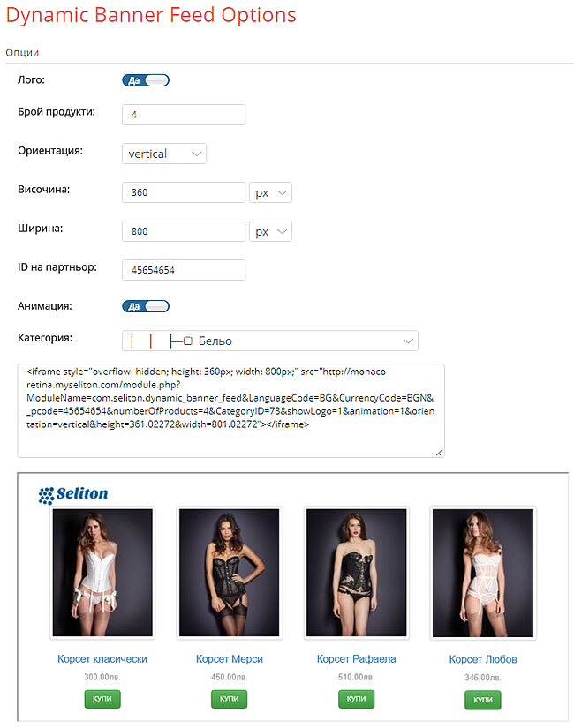Image resolution: width=574 pixels, height=728 pixels.
Task: Click КУПИ button under Корсет Рафаела
Action: click(x=356, y=699)
